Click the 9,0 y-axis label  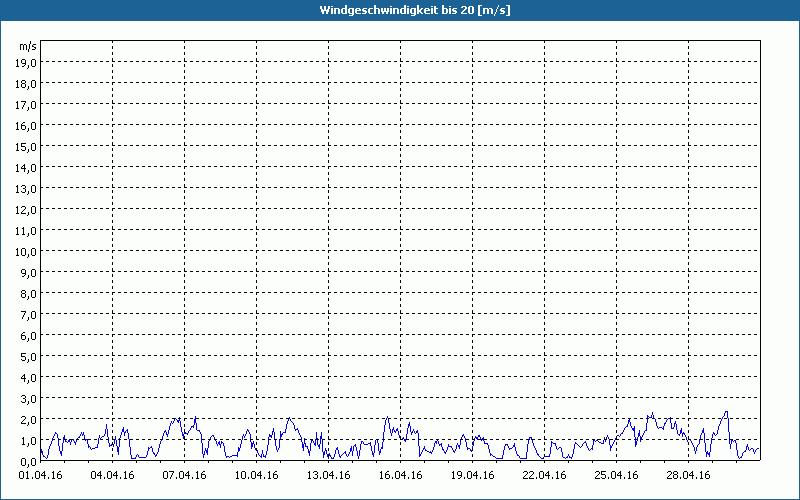click(x=28, y=273)
